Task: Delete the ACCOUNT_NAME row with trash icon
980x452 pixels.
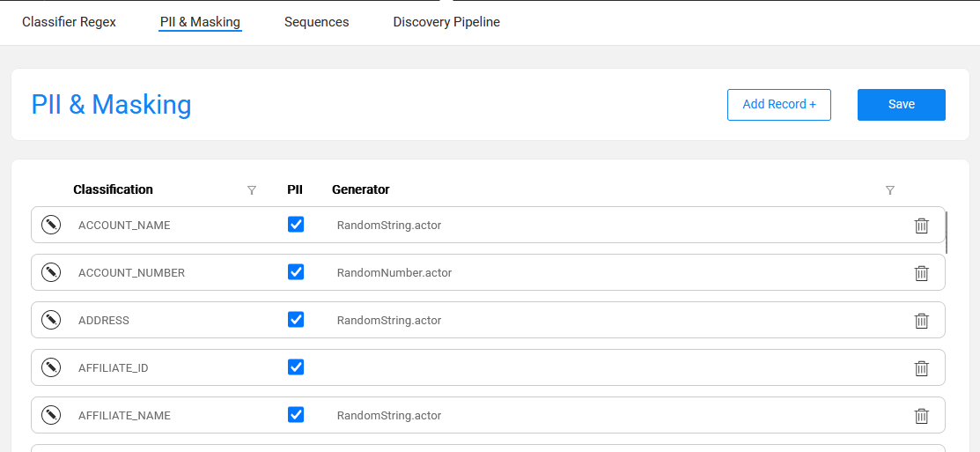Action: point(921,226)
